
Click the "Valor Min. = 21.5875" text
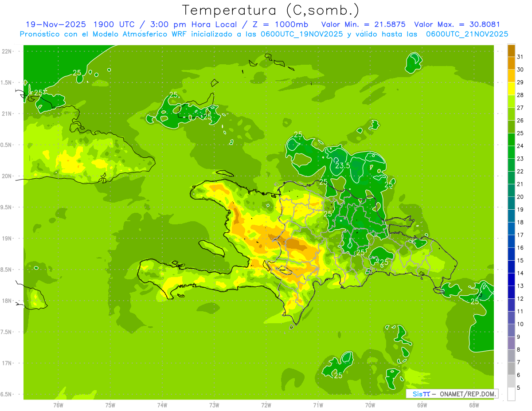[363, 24]
